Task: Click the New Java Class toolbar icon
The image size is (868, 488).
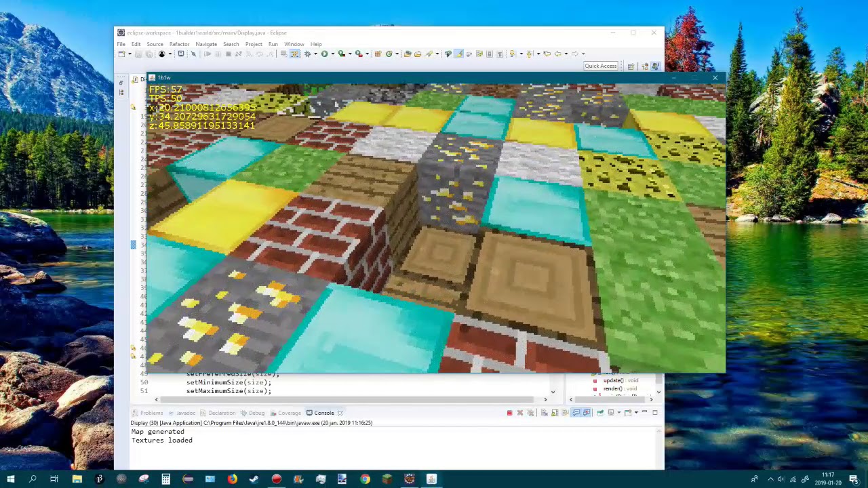Action: click(389, 54)
